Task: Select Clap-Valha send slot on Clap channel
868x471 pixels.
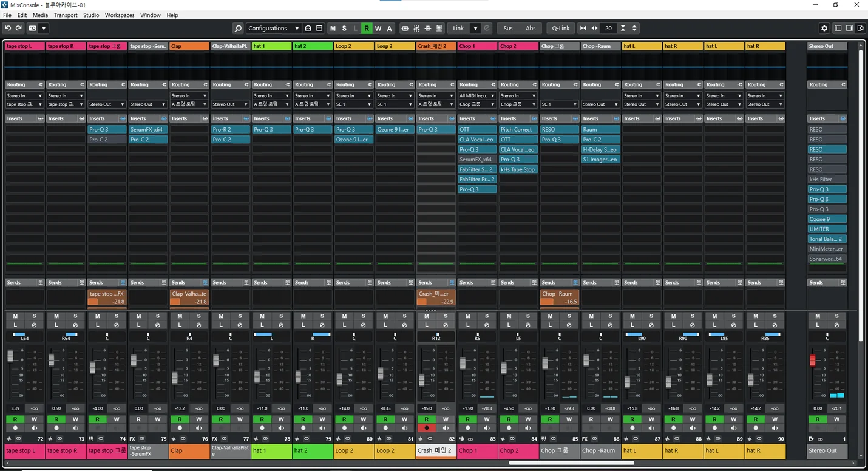Action: coord(189,297)
